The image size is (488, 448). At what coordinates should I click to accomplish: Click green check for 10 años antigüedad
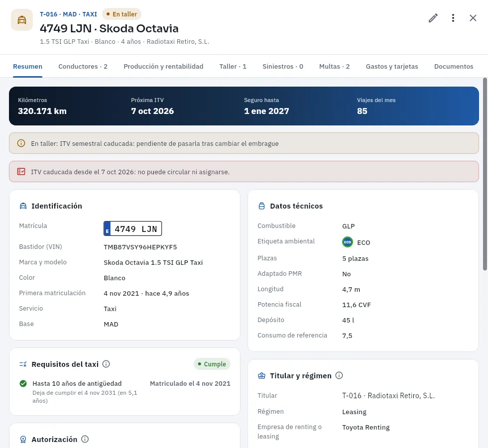(x=23, y=384)
